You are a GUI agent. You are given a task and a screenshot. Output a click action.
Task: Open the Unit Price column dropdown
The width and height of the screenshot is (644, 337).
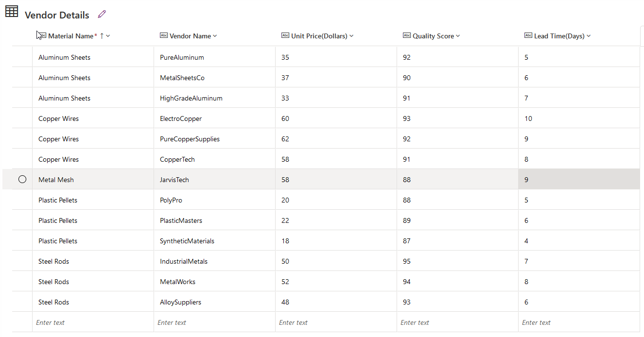pos(351,35)
